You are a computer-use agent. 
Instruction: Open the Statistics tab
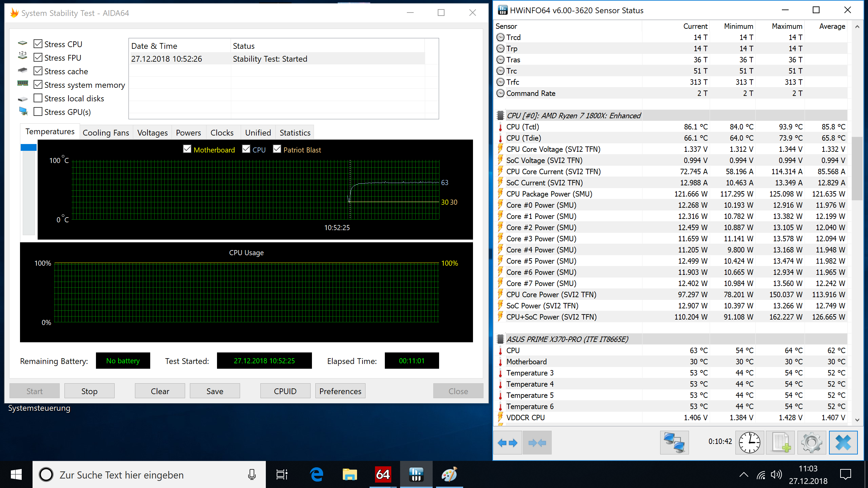coord(294,133)
